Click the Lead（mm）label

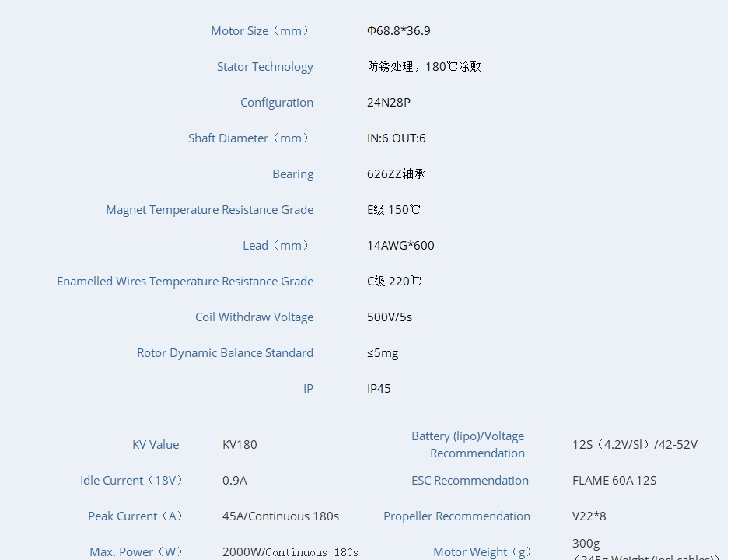276,245
